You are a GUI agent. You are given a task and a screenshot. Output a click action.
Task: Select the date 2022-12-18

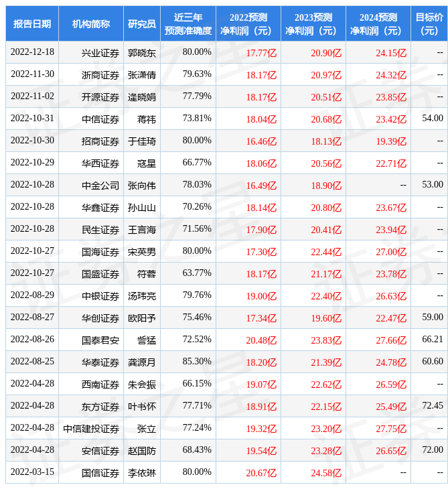32,52
